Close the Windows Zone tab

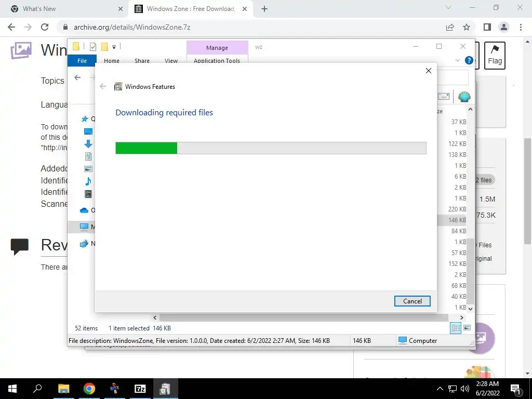[x=245, y=9]
